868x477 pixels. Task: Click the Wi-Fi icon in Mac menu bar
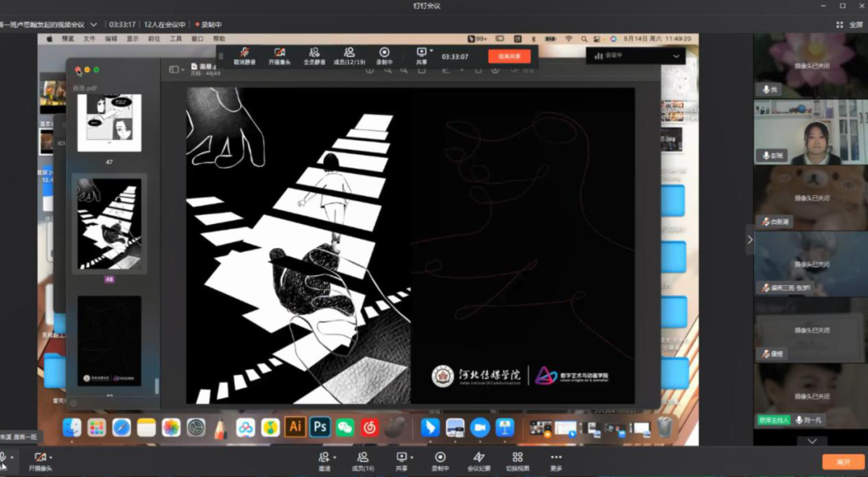coord(568,39)
